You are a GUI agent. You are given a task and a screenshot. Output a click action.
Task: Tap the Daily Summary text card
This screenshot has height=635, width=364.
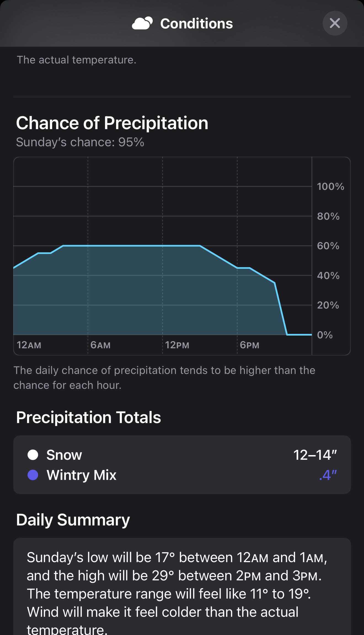[182, 586]
